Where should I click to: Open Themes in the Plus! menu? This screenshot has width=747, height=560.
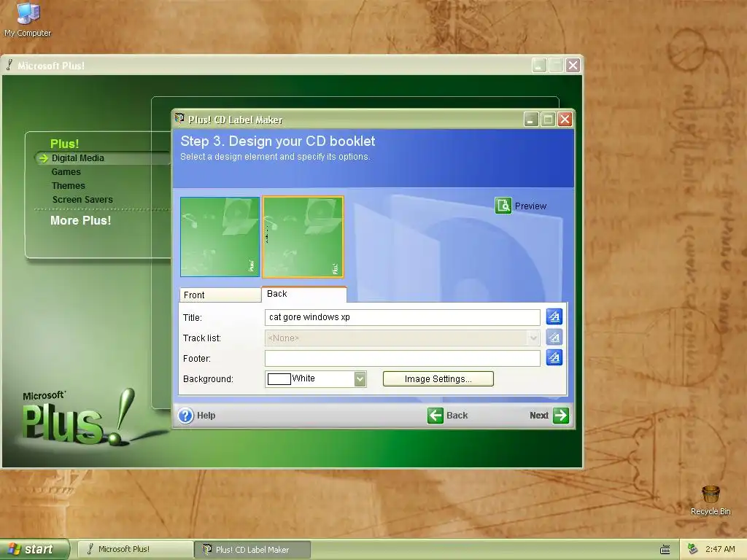point(68,186)
